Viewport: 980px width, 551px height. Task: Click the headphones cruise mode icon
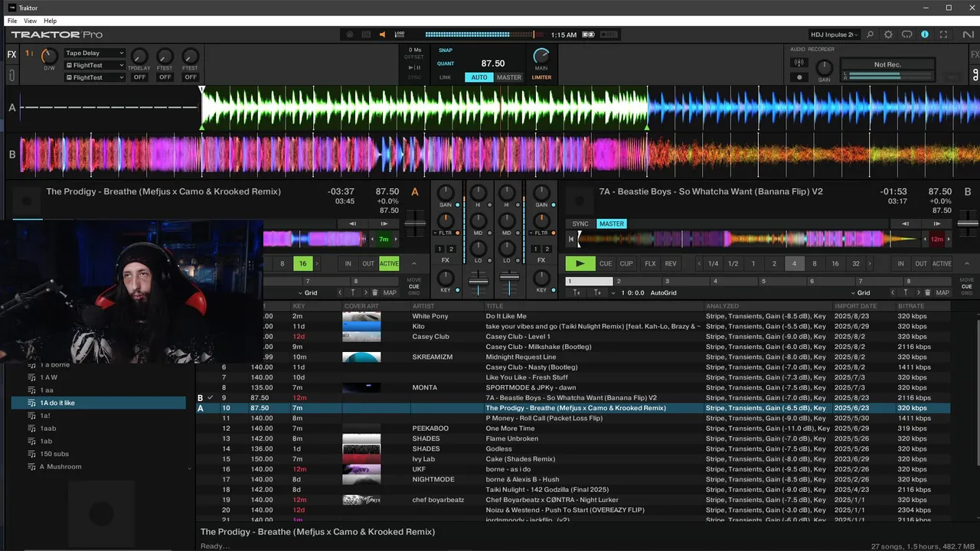point(906,34)
